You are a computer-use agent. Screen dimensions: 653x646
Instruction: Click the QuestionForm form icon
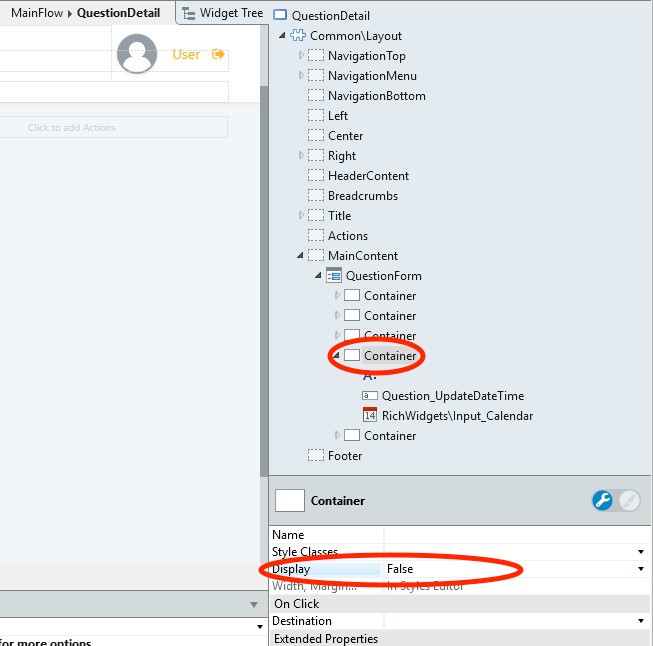click(x=334, y=275)
